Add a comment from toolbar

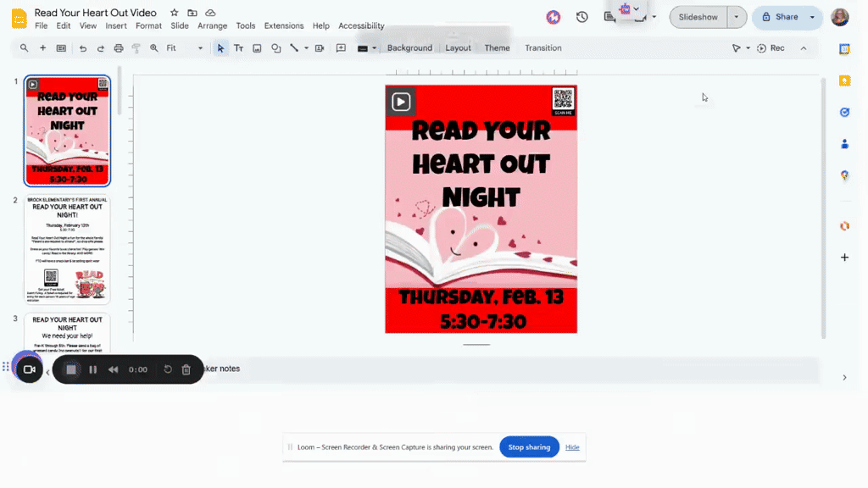(341, 48)
